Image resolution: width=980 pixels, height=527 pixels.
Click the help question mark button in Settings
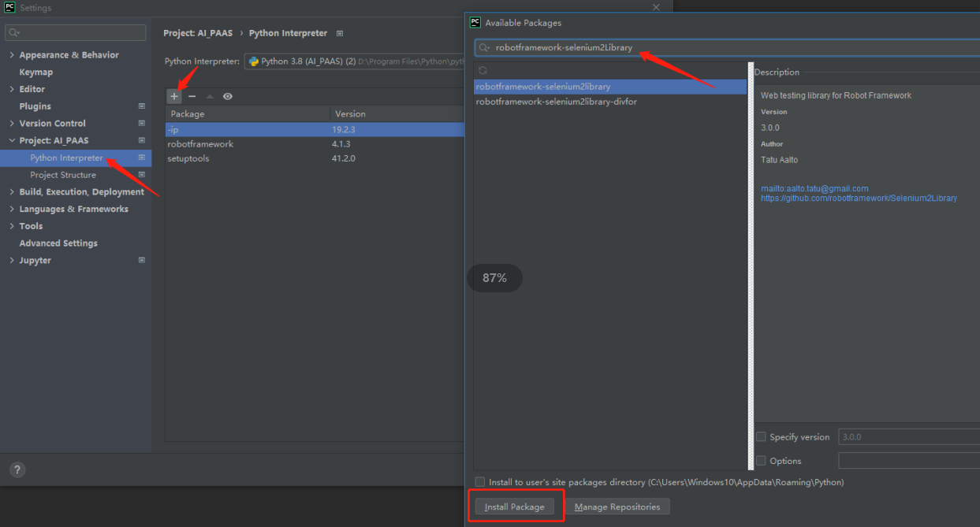point(17,469)
